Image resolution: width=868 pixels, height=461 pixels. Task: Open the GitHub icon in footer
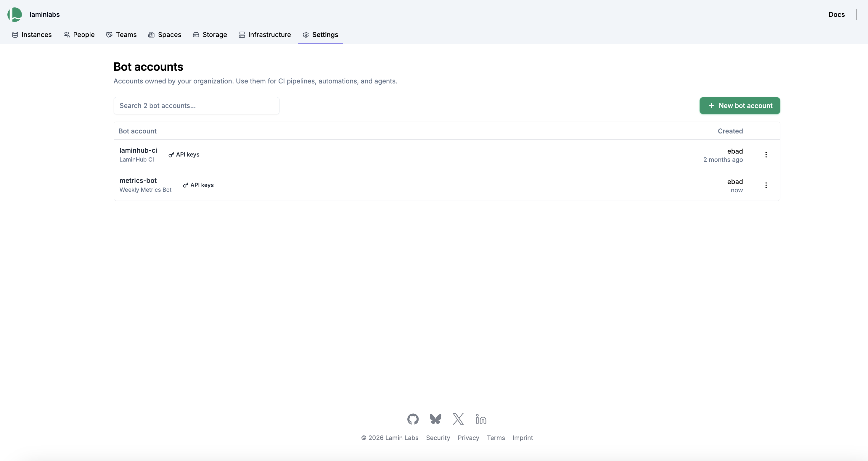tap(413, 419)
